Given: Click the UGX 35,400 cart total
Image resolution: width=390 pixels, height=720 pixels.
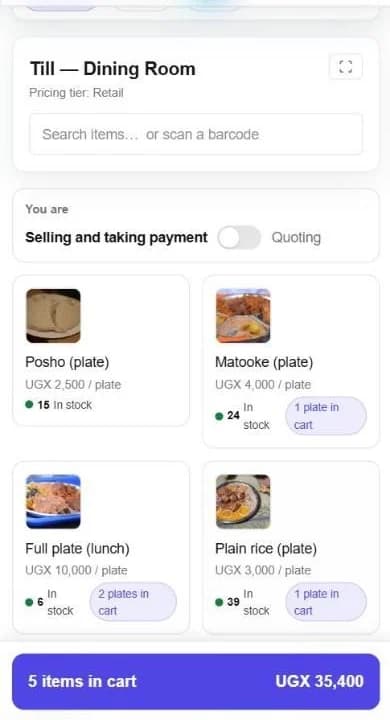Looking at the screenshot, I should [x=319, y=681].
